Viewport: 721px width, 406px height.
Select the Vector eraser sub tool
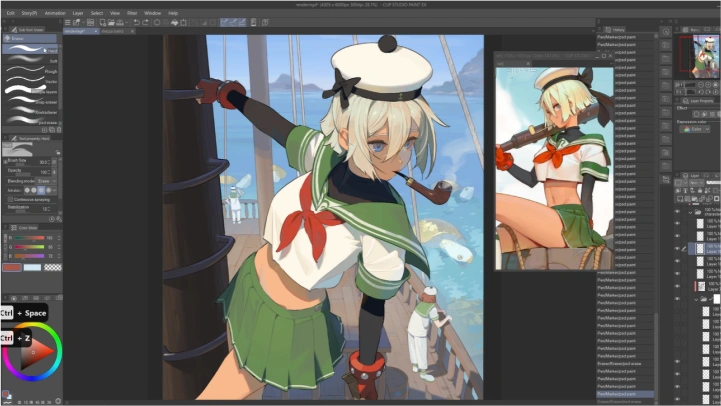click(30, 80)
